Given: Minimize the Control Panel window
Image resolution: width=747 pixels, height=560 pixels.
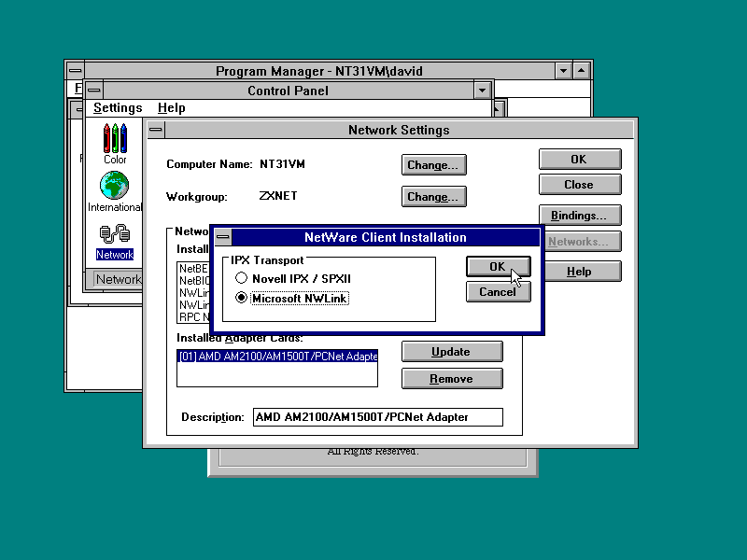Looking at the screenshot, I should tap(482, 91).
